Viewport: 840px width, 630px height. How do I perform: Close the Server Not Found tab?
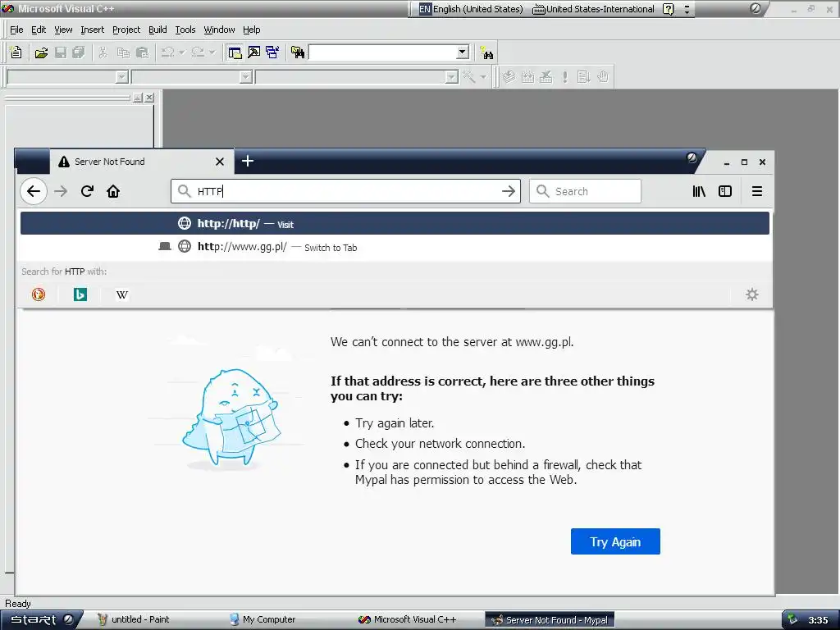click(x=220, y=162)
